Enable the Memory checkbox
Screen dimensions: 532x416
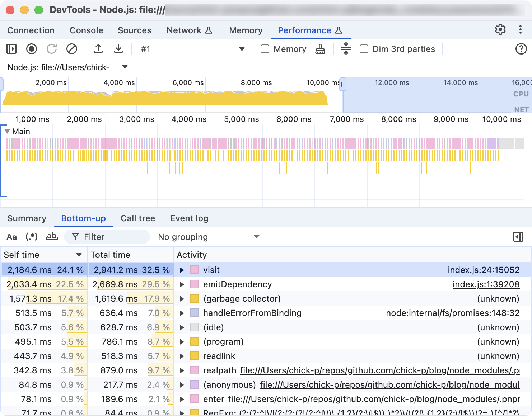[265, 49]
